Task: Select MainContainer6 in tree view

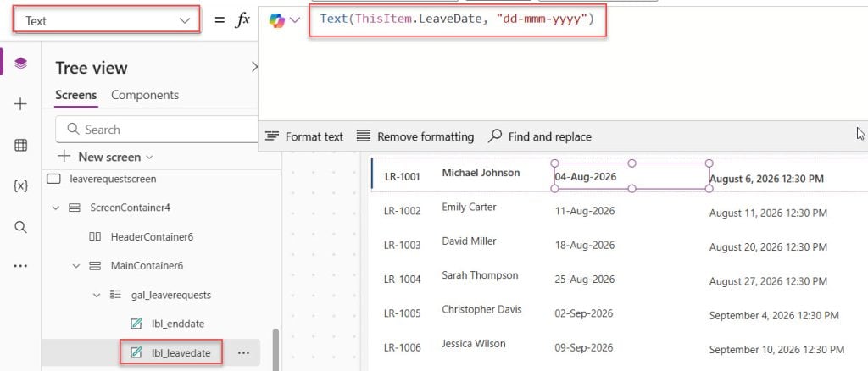Action: click(147, 266)
